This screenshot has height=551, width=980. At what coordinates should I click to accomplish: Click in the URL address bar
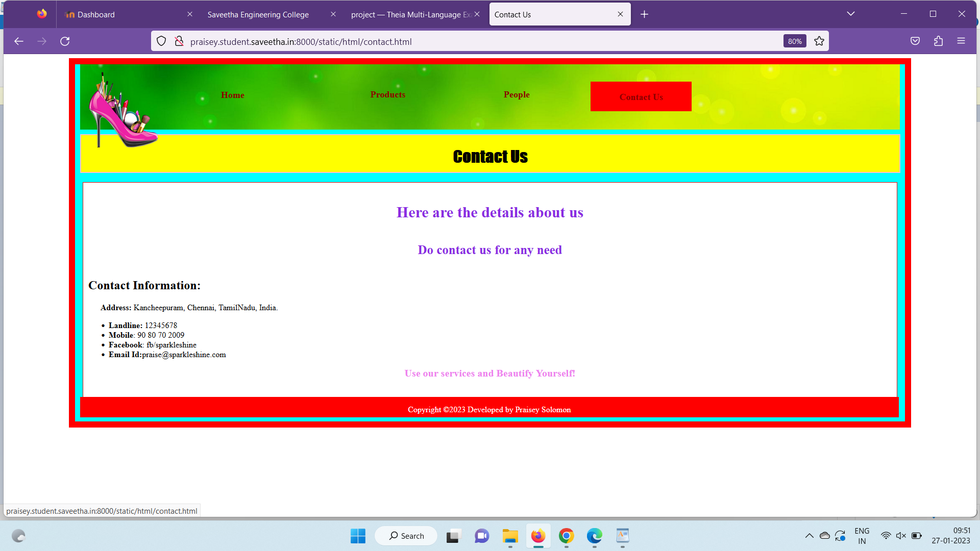(x=459, y=42)
